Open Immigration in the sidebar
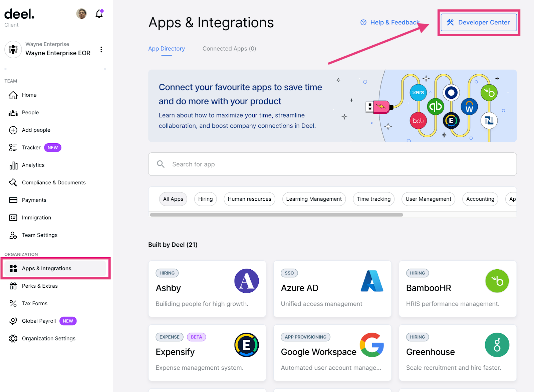Image resolution: width=534 pixels, height=392 pixels. point(36,218)
